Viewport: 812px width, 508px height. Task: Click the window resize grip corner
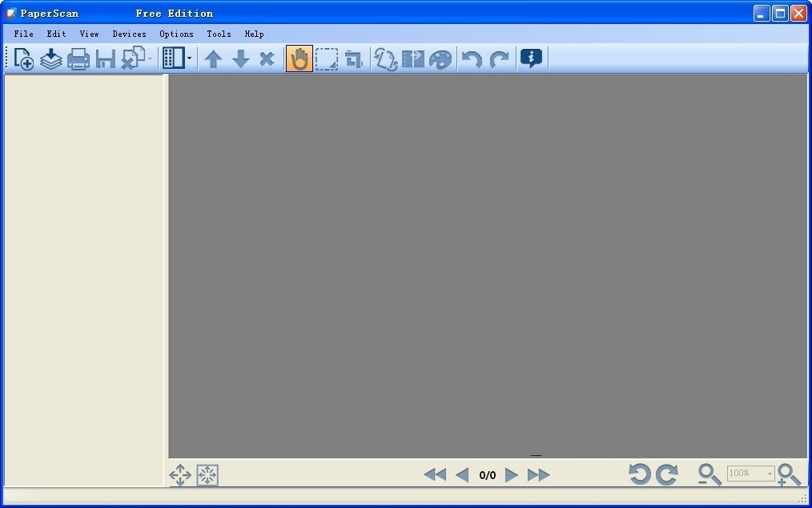804,498
